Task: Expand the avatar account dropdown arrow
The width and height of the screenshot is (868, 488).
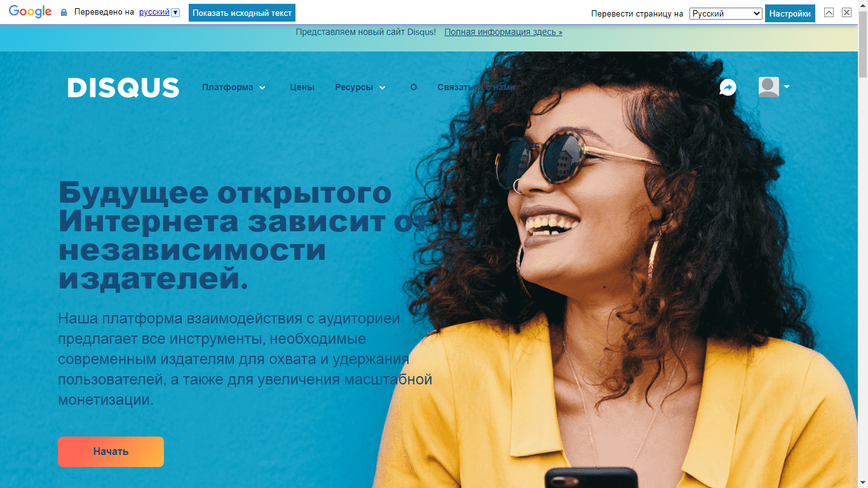Action: click(x=787, y=87)
